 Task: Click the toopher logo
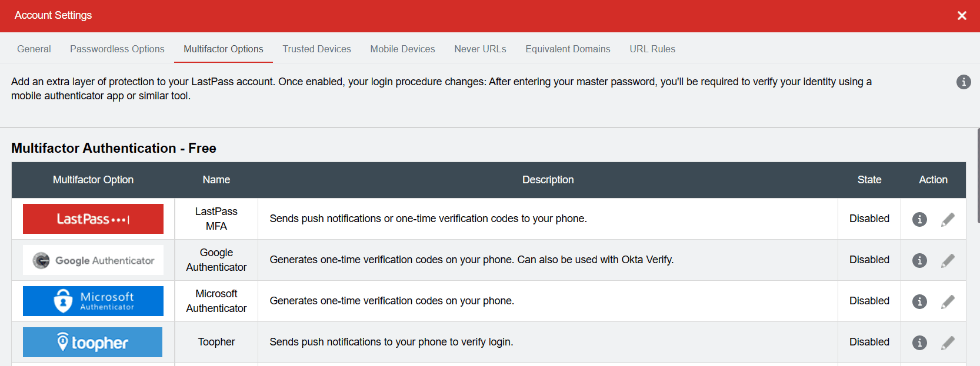(92, 342)
